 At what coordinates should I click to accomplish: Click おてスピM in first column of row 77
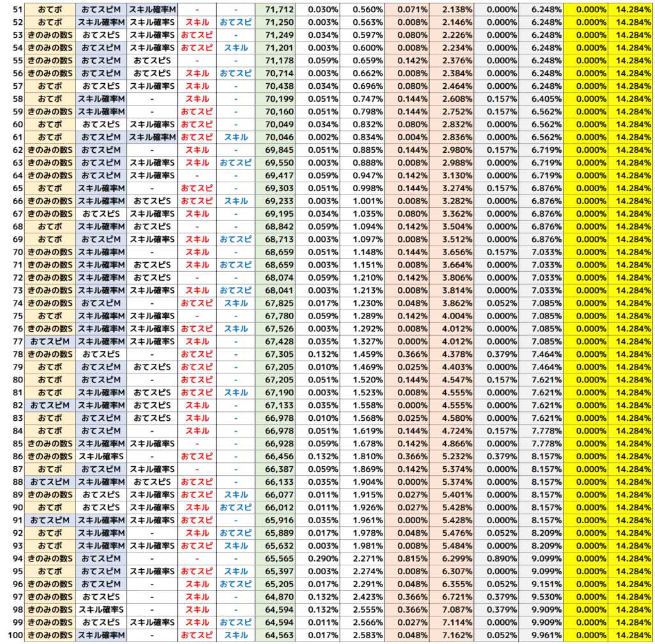[x=50, y=342]
